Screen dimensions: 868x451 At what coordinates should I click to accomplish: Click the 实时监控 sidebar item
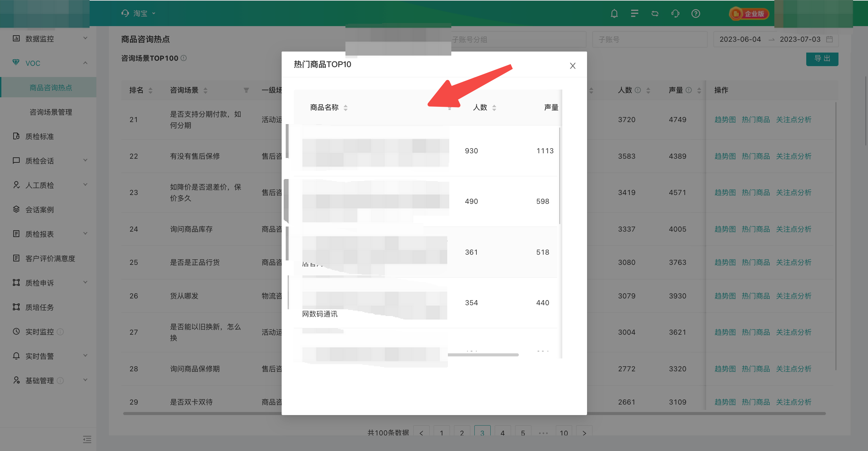point(39,332)
